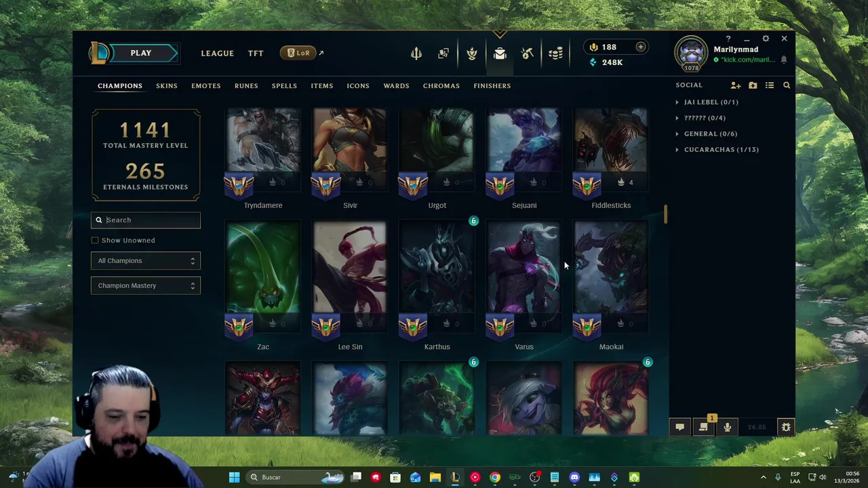Viewport: 868px width, 488px height.
Task: Switch to the Runes tab
Action: (x=246, y=86)
